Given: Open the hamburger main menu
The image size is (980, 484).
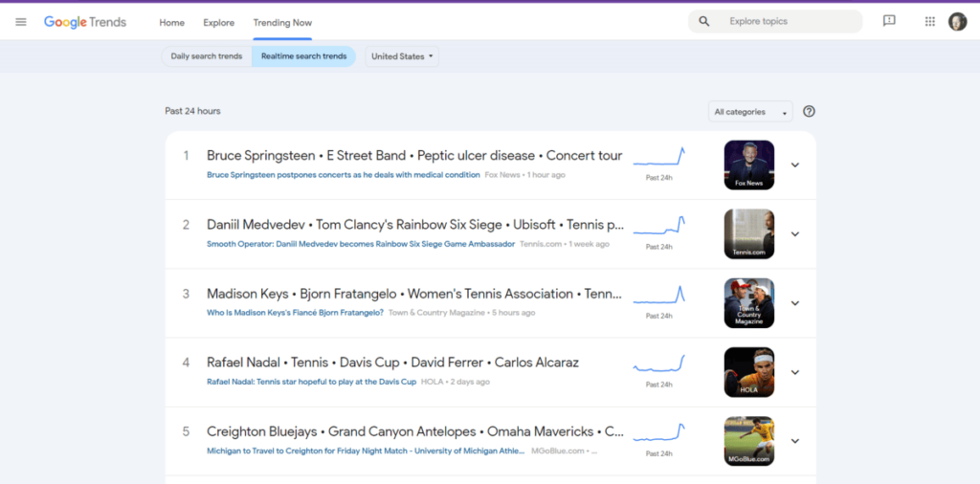Looking at the screenshot, I should 21,22.
